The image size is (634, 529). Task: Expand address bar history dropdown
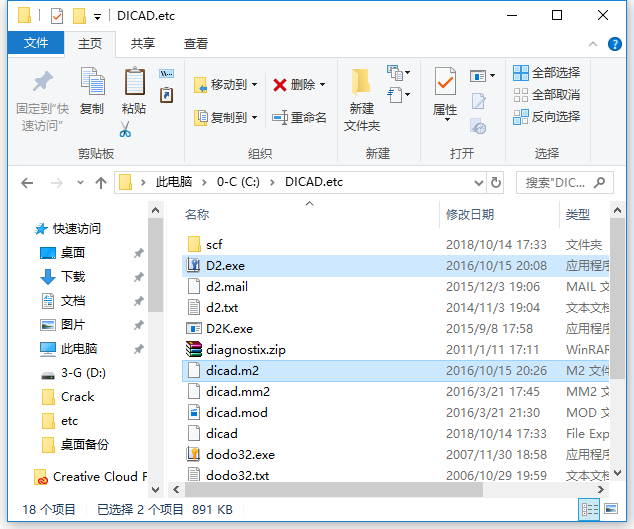click(x=479, y=183)
